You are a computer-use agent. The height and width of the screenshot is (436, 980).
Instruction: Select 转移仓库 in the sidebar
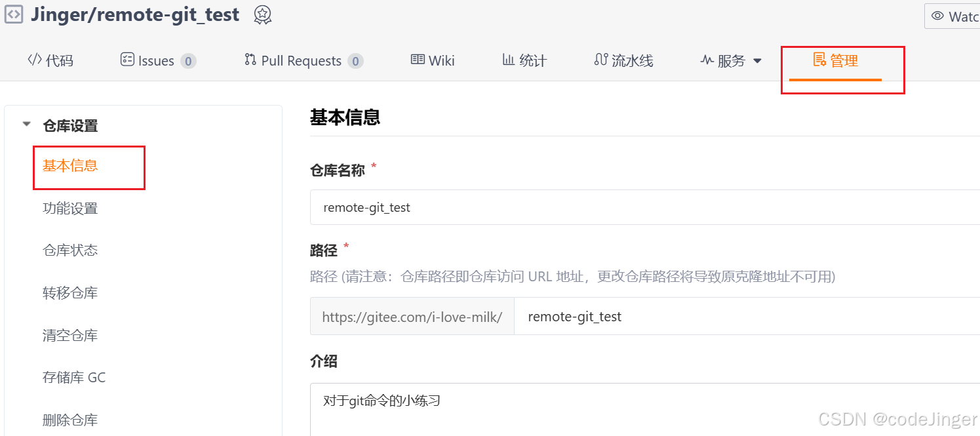(70, 293)
